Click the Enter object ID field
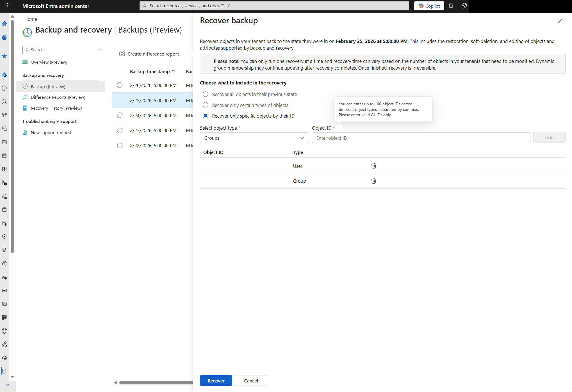 (x=421, y=138)
